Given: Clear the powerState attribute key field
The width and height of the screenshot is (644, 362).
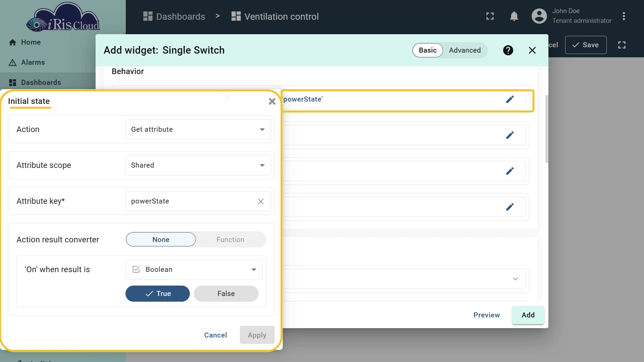Looking at the screenshot, I should coord(261,201).
